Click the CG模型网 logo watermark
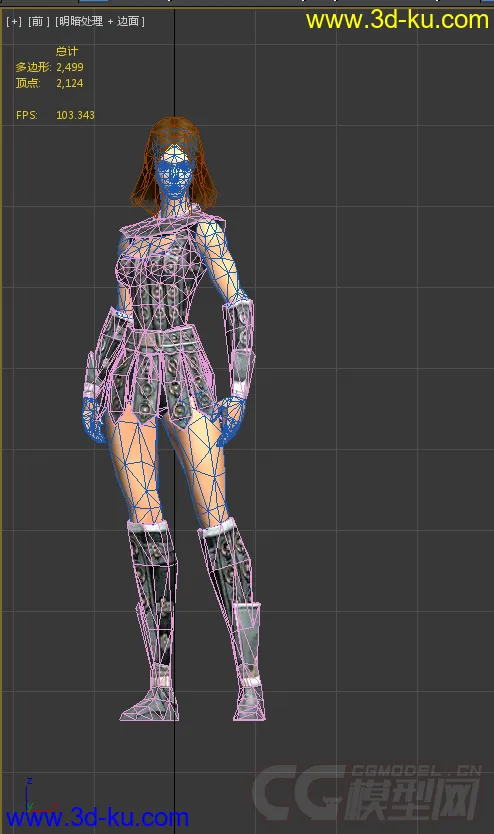The height and width of the screenshot is (834, 494). point(368,793)
